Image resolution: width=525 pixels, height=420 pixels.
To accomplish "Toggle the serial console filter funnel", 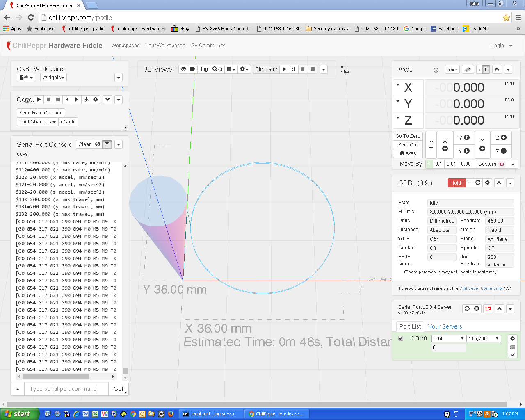I will coord(107,144).
